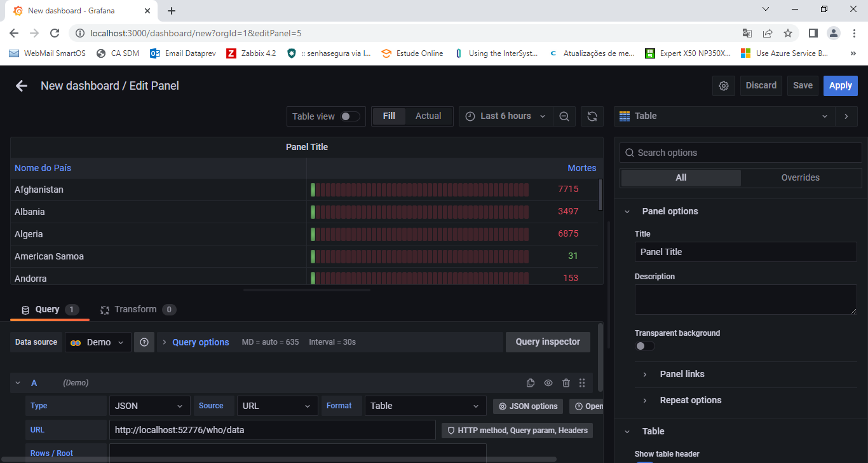Open the Query inspector
The width and height of the screenshot is (868, 463).
pos(547,342)
